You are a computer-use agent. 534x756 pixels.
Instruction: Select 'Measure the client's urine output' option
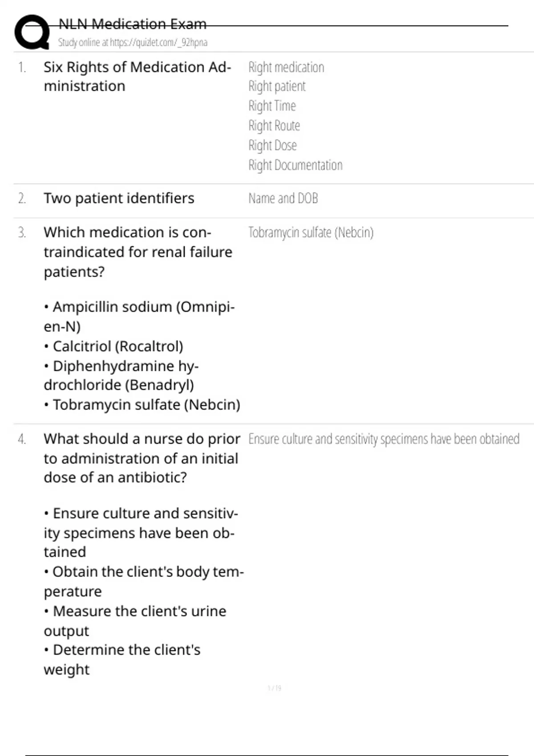(135, 621)
